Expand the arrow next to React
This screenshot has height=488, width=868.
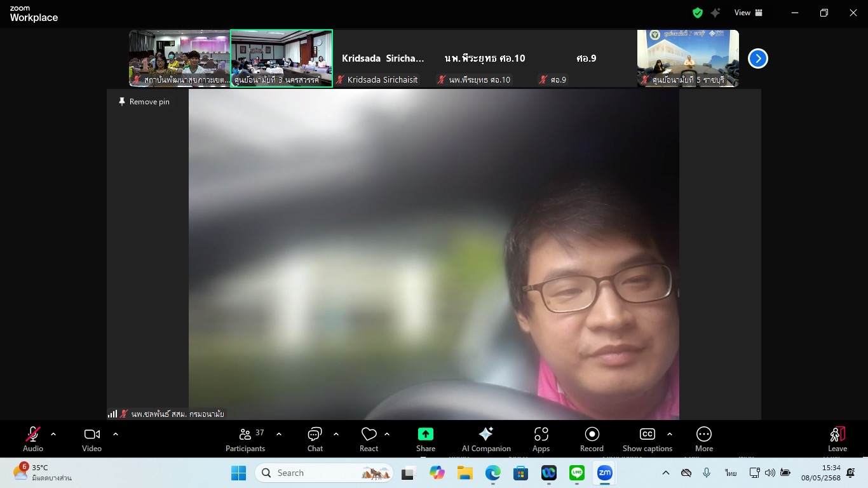(x=387, y=435)
